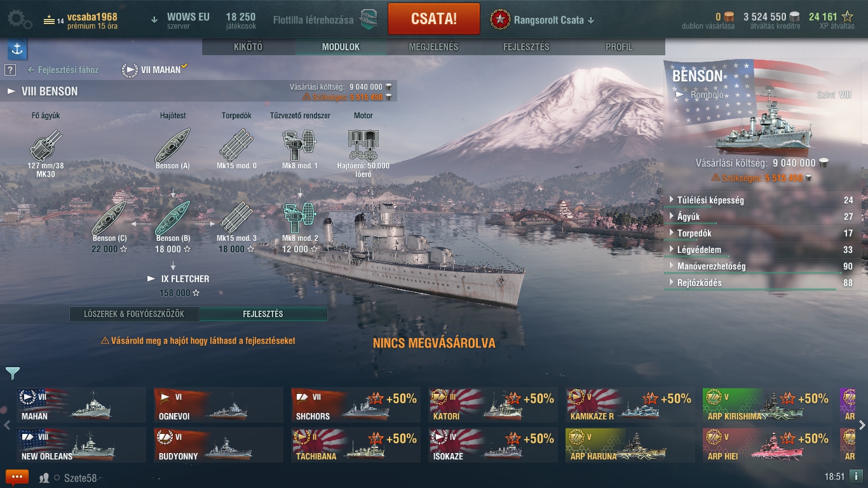Select the New Orleans ship in carousel
The width and height of the screenshot is (868, 488).
point(81,445)
